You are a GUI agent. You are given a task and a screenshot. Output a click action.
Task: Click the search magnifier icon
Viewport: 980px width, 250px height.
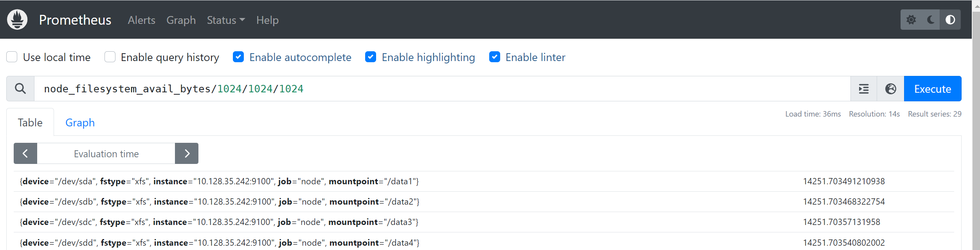tap(20, 89)
